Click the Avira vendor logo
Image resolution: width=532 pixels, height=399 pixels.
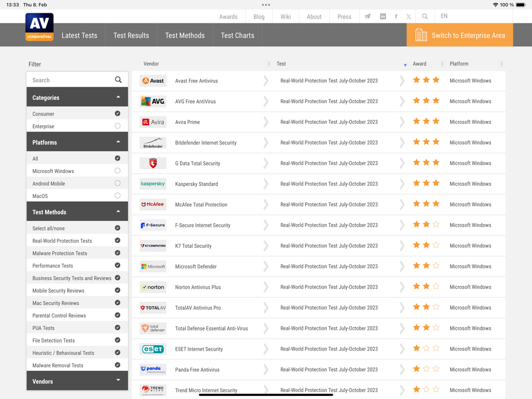point(153,122)
